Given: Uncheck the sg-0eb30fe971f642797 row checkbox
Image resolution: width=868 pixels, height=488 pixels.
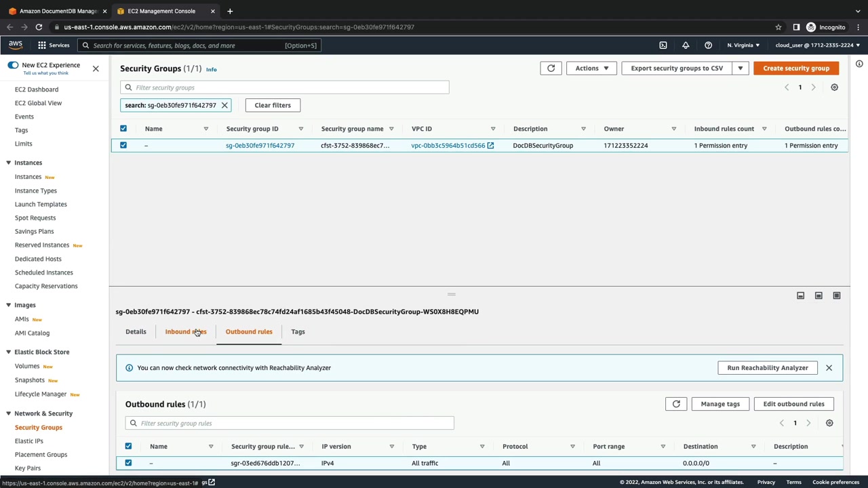Looking at the screenshot, I should point(123,146).
